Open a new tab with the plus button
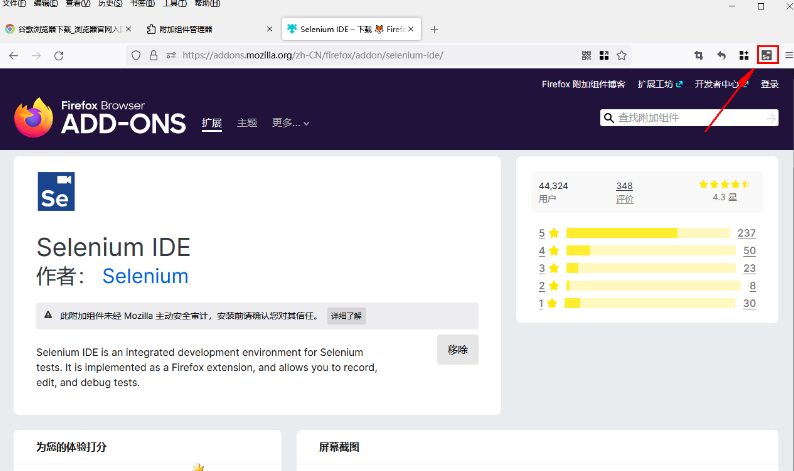794x471 pixels. (434, 29)
